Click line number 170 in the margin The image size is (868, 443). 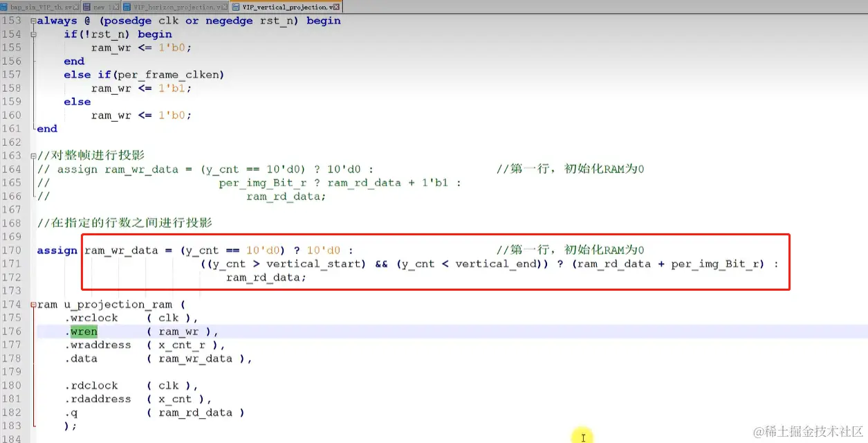pyautogui.click(x=12, y=250)
